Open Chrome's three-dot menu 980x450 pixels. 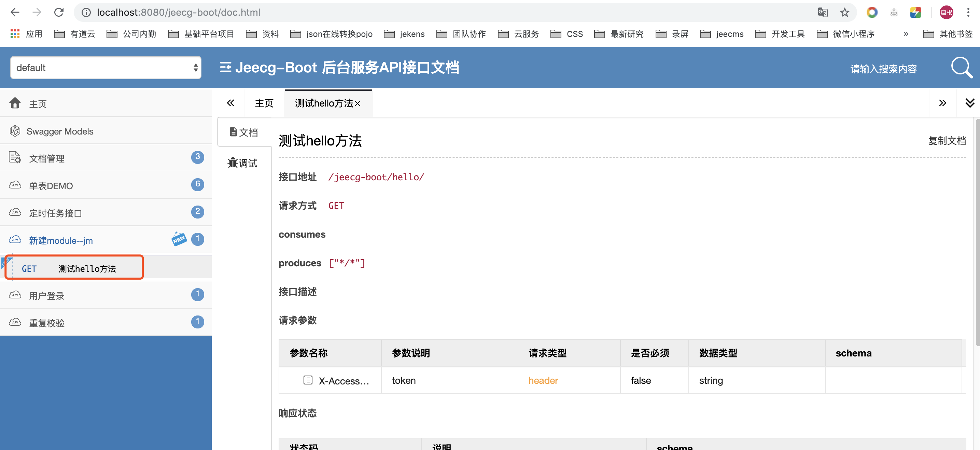coord(968,13)
